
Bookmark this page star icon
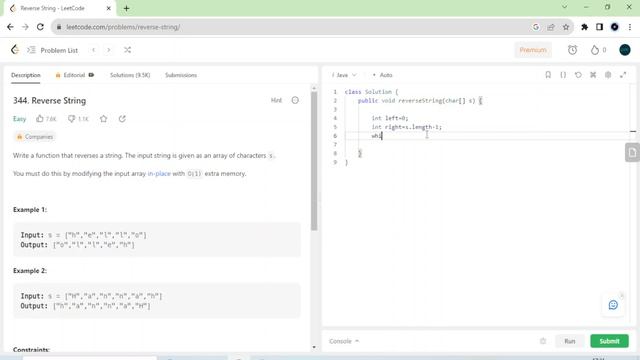tap(566, 27)
